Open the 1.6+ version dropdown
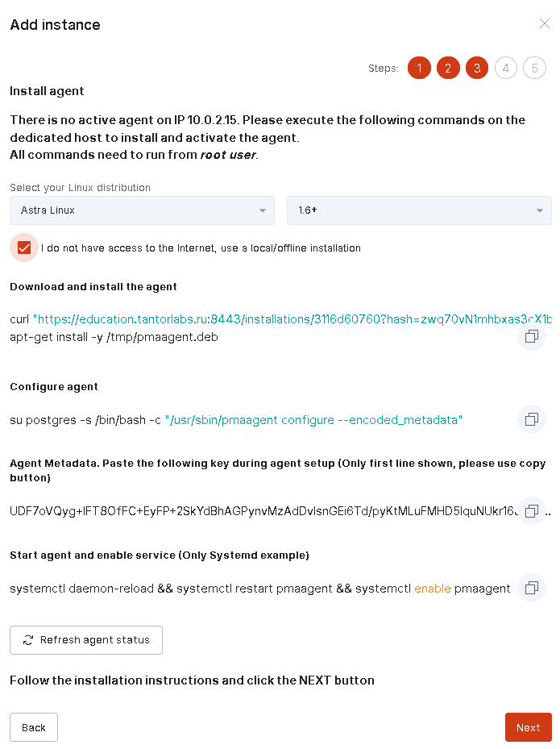This screenshot has width=560, height=749. coord(419,210)
